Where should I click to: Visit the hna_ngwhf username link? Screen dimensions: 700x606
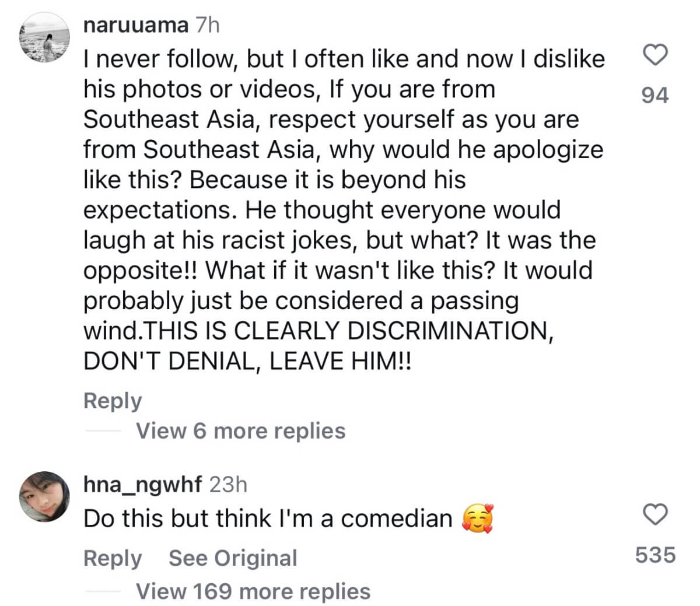pyautogui.click(x=143, y=484)
